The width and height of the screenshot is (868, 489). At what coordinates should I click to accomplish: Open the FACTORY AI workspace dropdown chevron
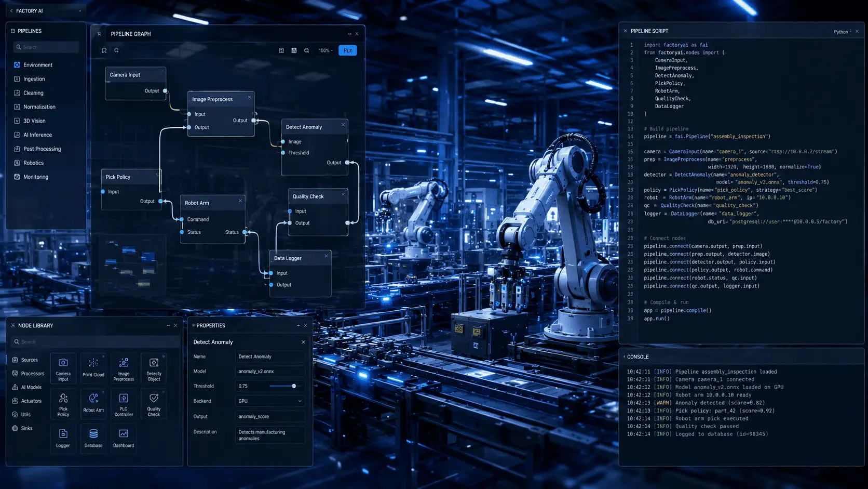click(80, 11)
